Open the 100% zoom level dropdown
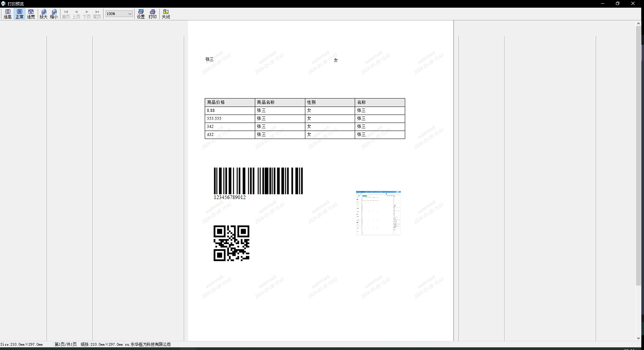The width and height of the screenshot is (644, 350). point(130,14)
